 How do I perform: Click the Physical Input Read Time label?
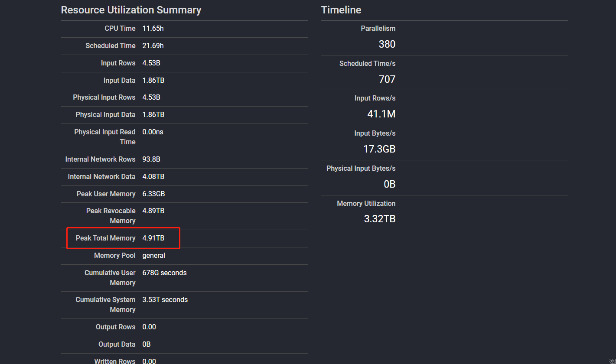click(105, 136)
